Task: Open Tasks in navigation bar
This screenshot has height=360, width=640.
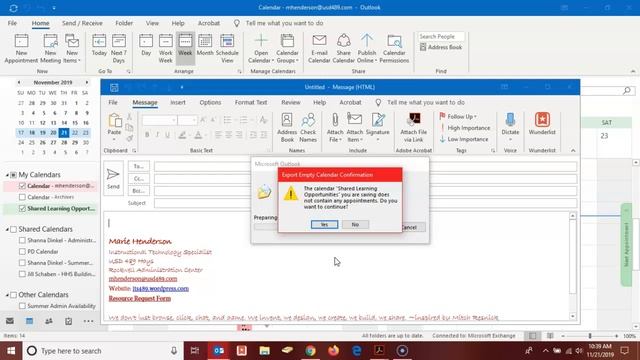Action: (x=69, y=321)
